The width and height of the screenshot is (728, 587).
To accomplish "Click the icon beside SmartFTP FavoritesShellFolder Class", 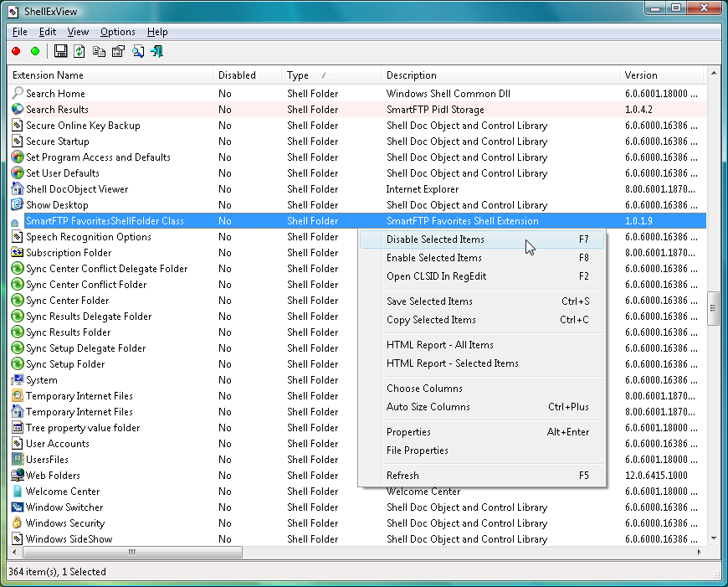I will tap(15, 223).
